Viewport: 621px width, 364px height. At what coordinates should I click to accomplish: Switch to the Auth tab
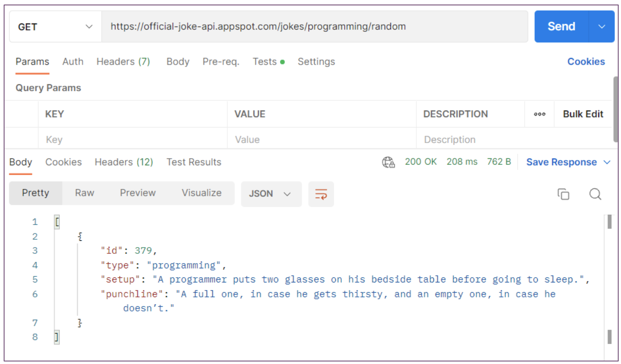[x=73, y=62]
